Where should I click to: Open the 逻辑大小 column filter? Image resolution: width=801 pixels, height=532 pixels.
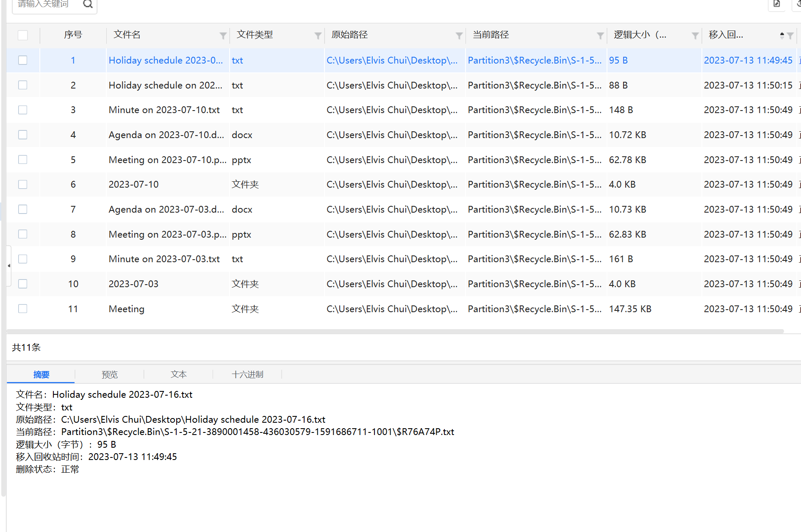click(x=695, y=36)
